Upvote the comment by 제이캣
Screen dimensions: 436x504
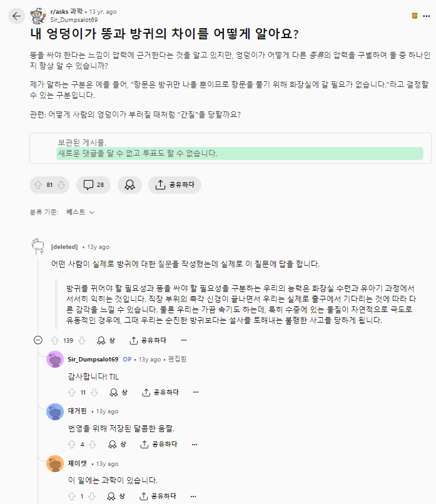(x=71, y=496)
